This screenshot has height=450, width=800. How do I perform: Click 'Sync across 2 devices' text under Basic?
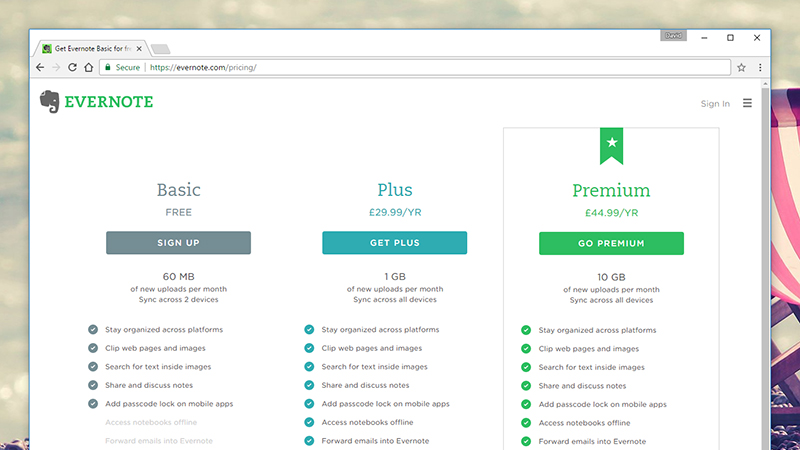[x=179, y=299]
